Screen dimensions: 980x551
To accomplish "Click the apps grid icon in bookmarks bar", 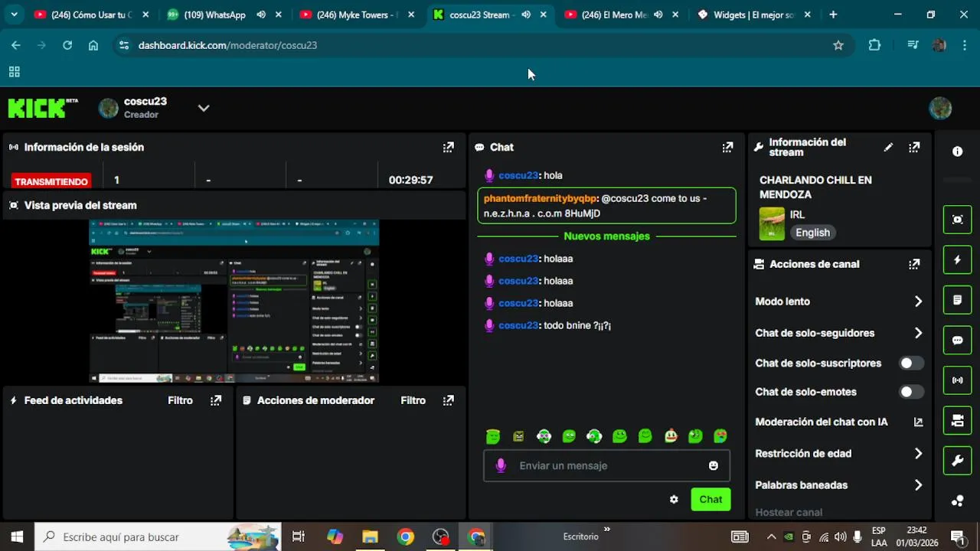I will [x=14, y=72].
